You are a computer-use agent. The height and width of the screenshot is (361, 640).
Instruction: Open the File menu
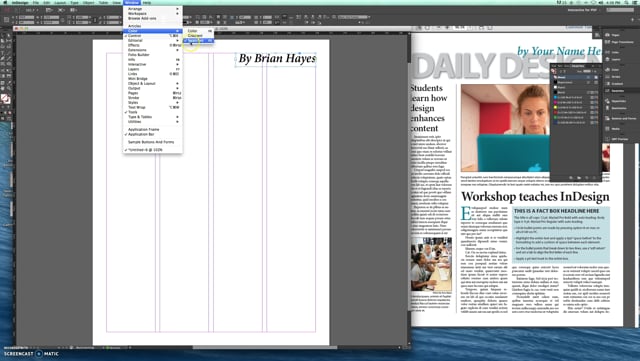pos(36,2)
